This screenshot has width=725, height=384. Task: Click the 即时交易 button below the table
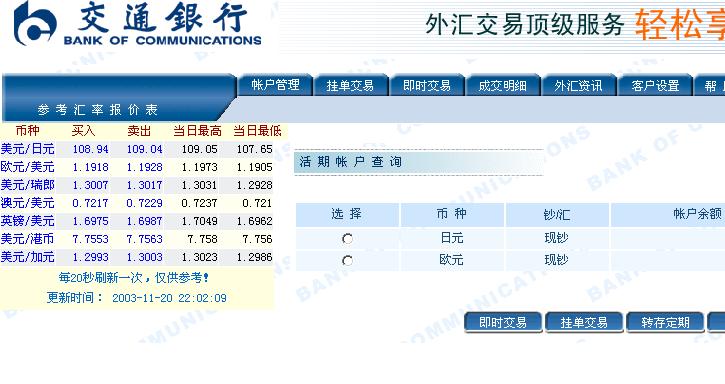[503, 322]
